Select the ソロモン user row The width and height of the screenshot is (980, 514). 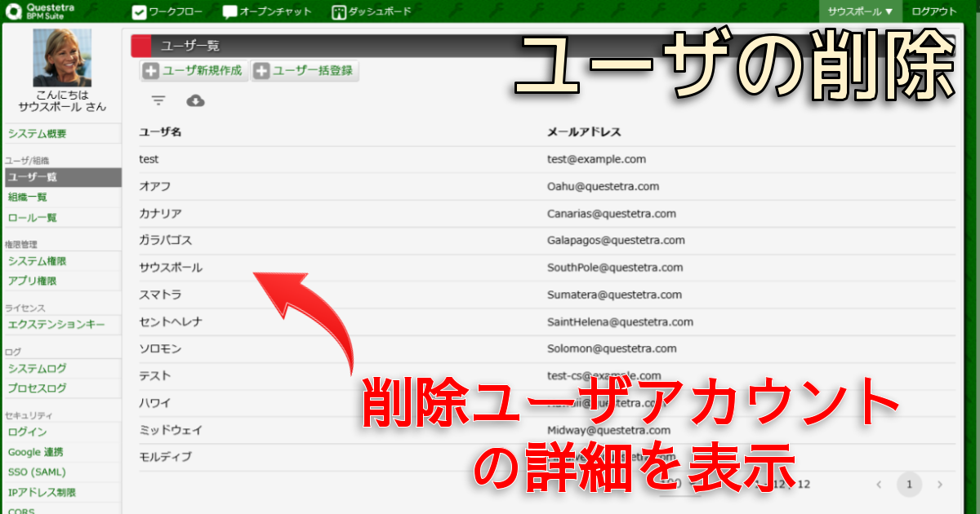[547, 348]
